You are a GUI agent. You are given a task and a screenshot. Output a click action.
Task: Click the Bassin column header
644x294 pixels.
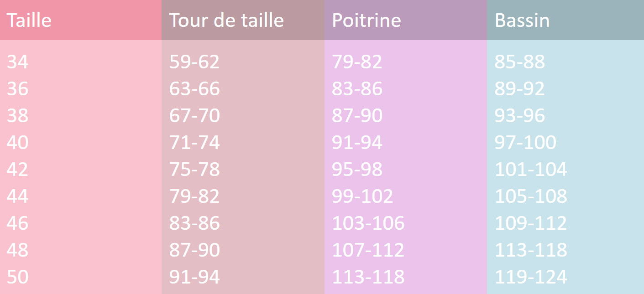click(x=522, y=21)
